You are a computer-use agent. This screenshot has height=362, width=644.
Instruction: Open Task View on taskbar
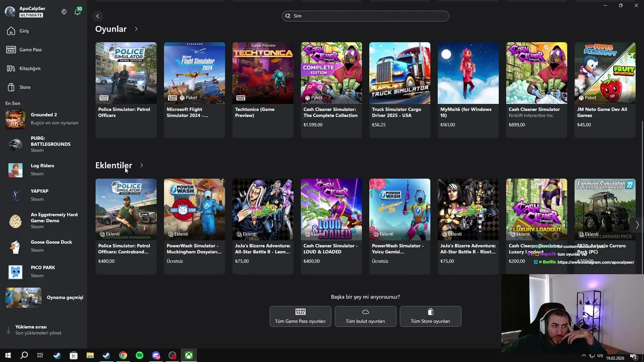40,355
